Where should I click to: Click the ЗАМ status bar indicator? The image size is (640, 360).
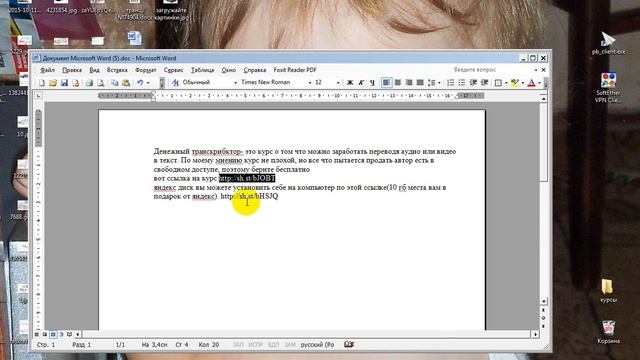pyautogui.click(x=290, y=345)
